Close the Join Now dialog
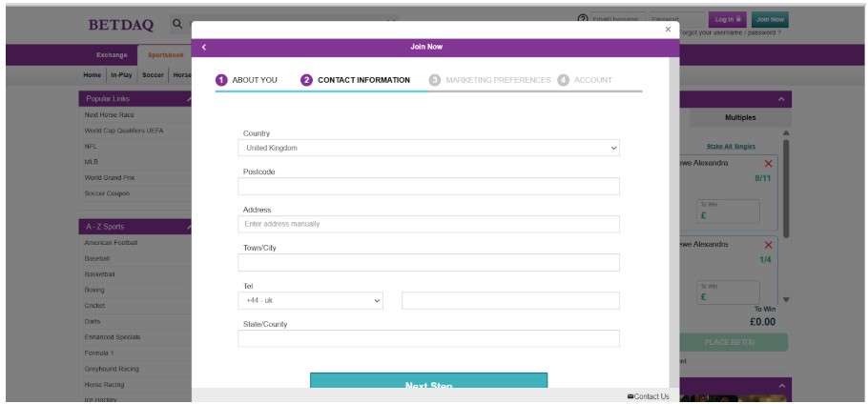The height and width of the screenshot is (404, 868). pyautogui.click(x=668, y=30)
